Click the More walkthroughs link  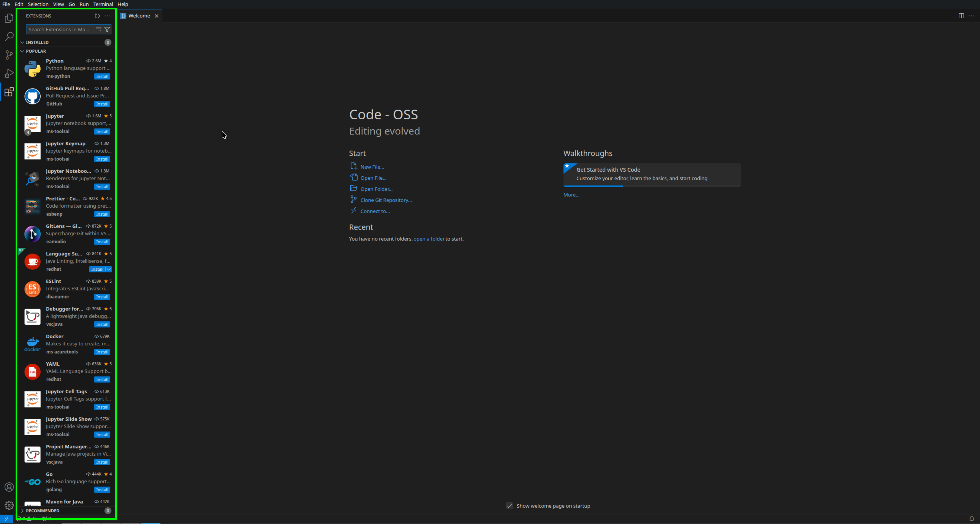click(x=571, y=195)
